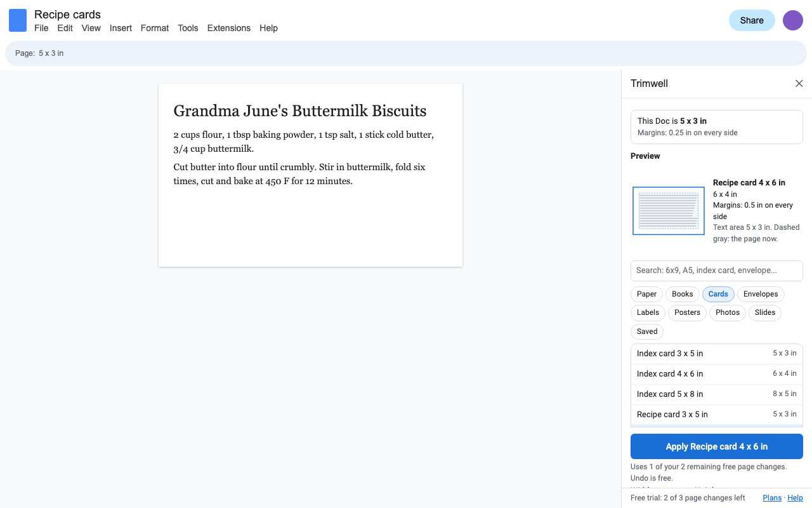
Task: Choose the Index card 5 x 8 in preset
Action: [717, 394]
